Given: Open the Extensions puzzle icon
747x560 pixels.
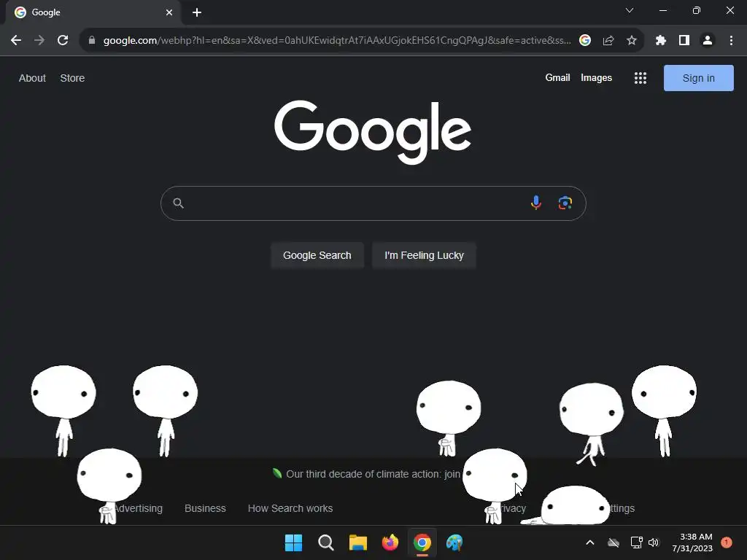Looking at the screenshot, I should [661, 41].
